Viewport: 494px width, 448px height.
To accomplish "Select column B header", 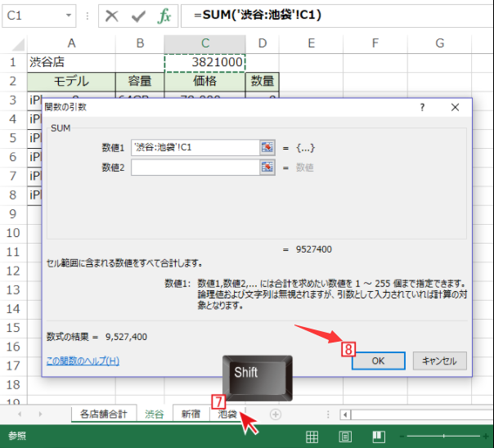I will (140, 43).
